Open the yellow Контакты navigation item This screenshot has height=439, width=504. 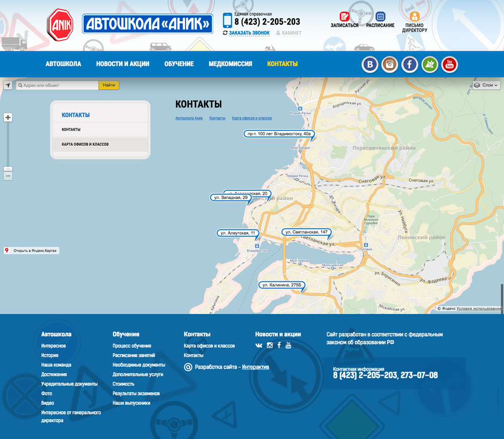[x=283, y=64]
